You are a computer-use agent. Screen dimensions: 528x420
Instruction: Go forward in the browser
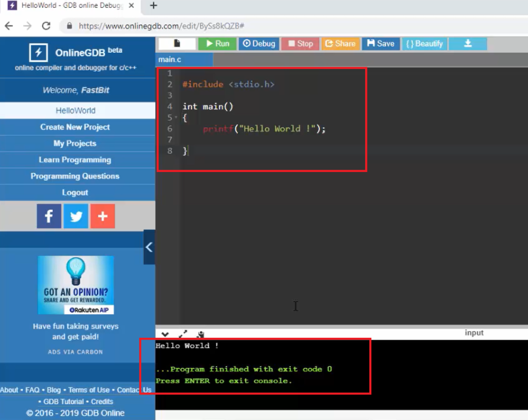click(x=27, y=26)
